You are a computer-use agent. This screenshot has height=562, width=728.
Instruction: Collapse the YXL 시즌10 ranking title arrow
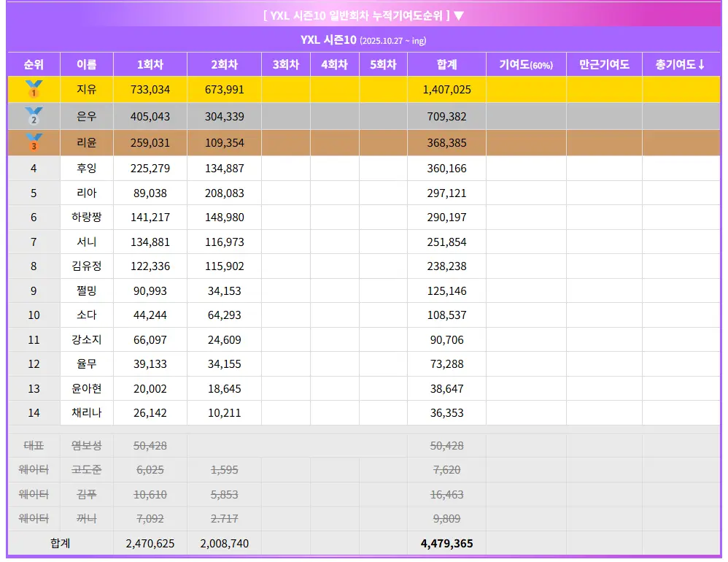[459, 15]
